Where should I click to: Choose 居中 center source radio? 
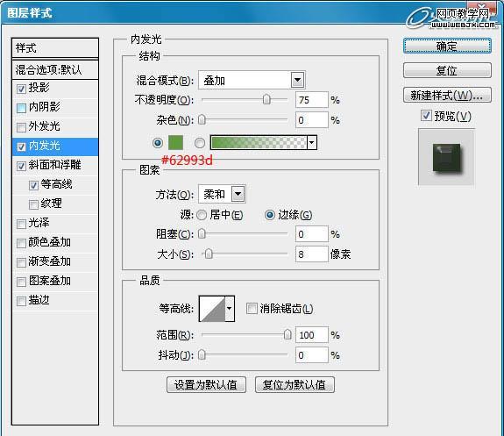point(202,215)
